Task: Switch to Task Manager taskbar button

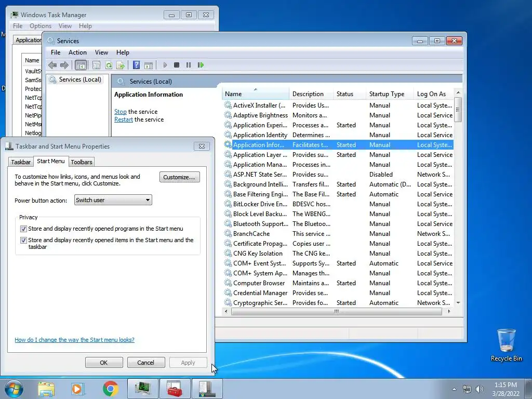Action: [x=143, y=389]
